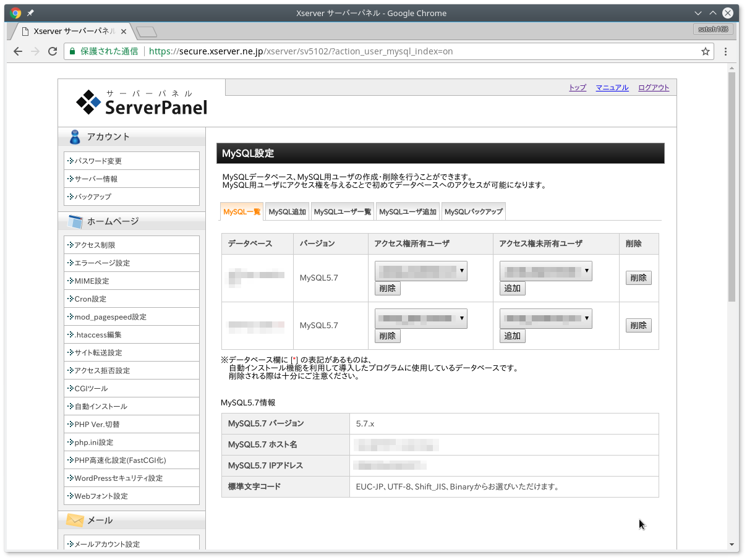Bookmark this page with the star icon

click(705, 51)
